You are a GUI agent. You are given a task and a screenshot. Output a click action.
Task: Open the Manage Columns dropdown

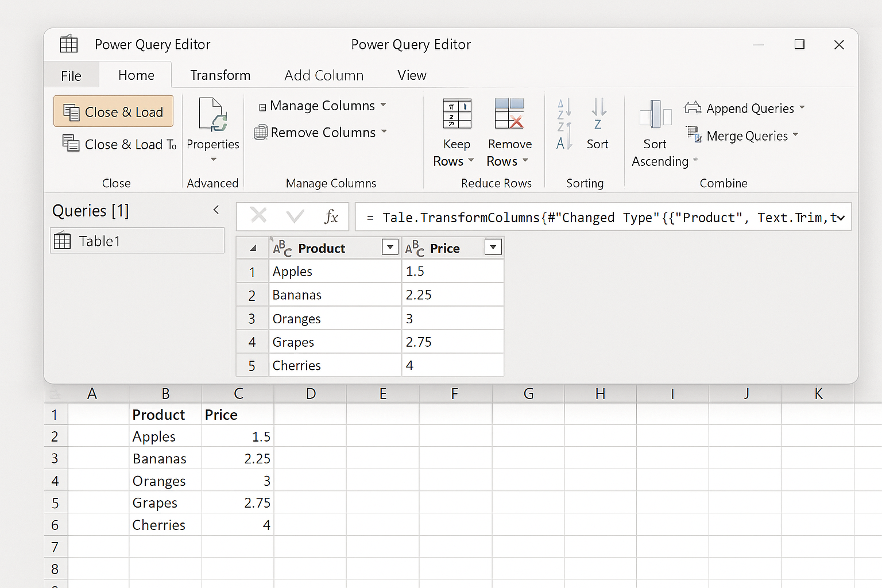point(323,106)
